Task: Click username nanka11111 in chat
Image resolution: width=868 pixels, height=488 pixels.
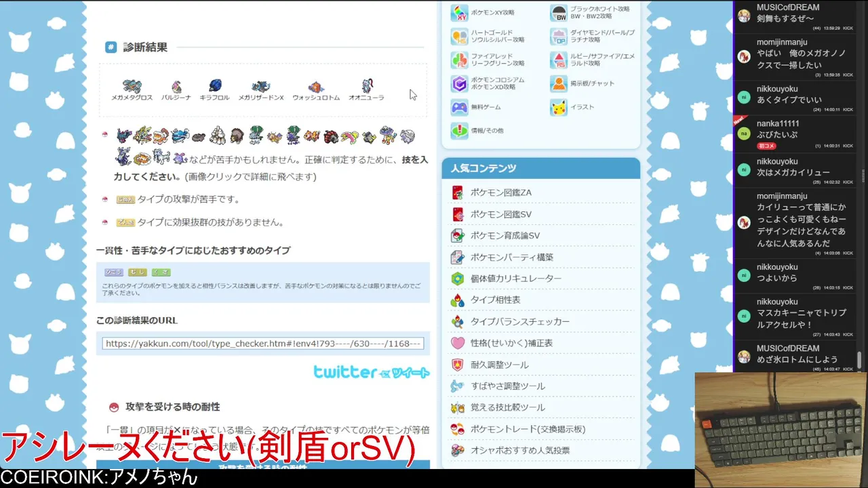Action: tap(778, 123)
